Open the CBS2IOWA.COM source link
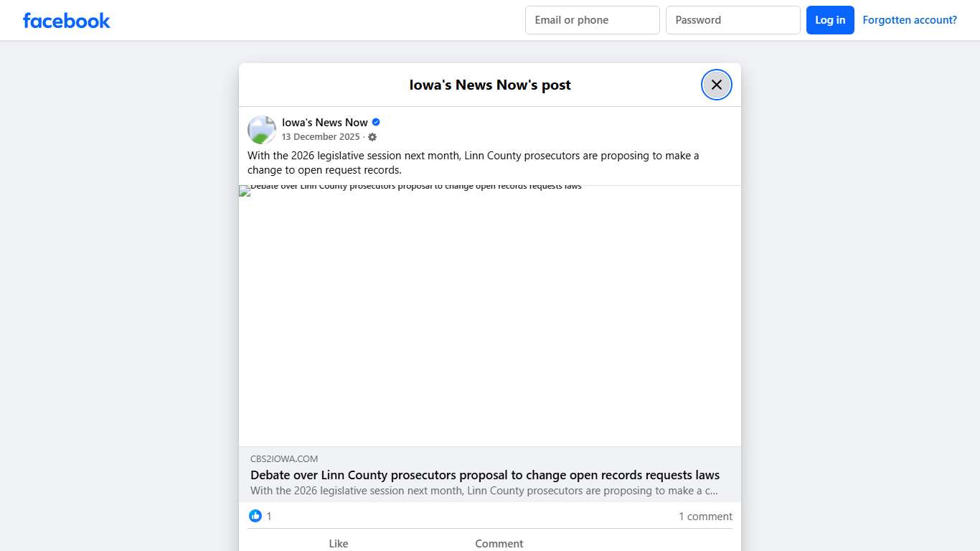The height and width of the screenshot is (551, 980). 284,458
